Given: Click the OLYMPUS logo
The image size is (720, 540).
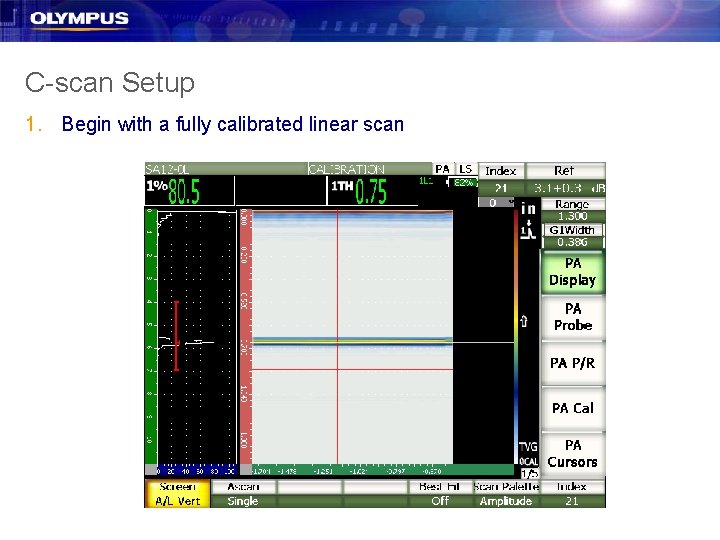Looking at the screenshot, I should 79,19.
